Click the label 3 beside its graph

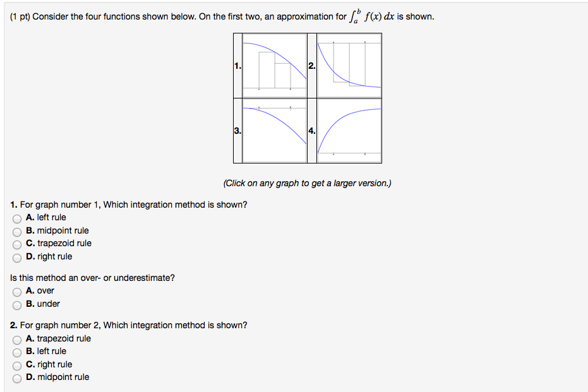(x=237, y=130)
